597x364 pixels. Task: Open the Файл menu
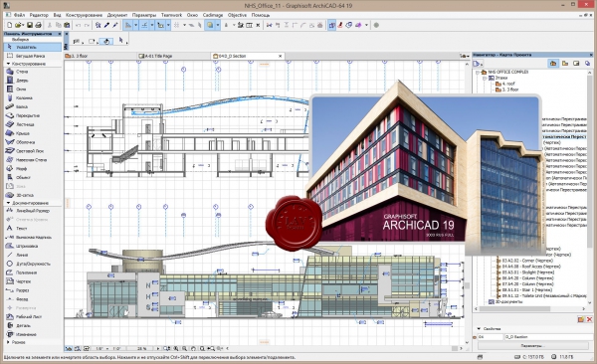19,15
